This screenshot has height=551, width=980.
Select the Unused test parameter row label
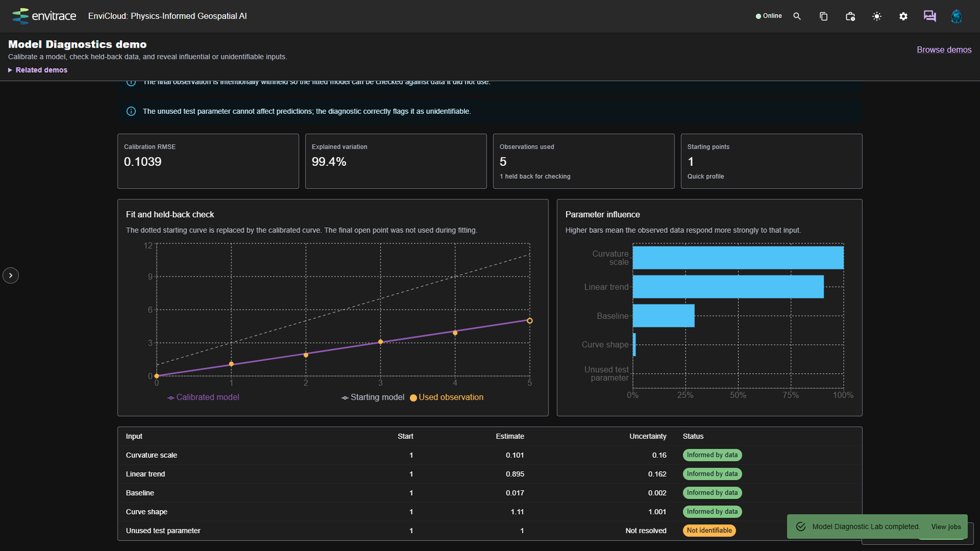tap(163, 531)
